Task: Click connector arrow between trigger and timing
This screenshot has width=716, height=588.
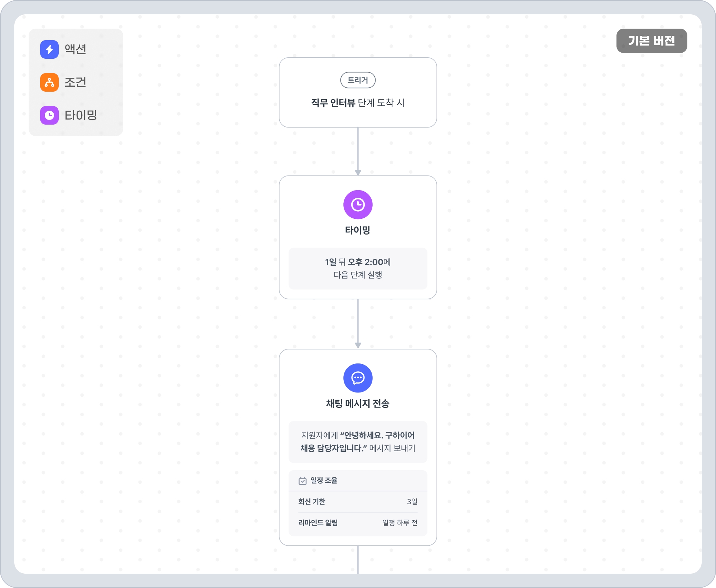Action: [x=358, y=151]
